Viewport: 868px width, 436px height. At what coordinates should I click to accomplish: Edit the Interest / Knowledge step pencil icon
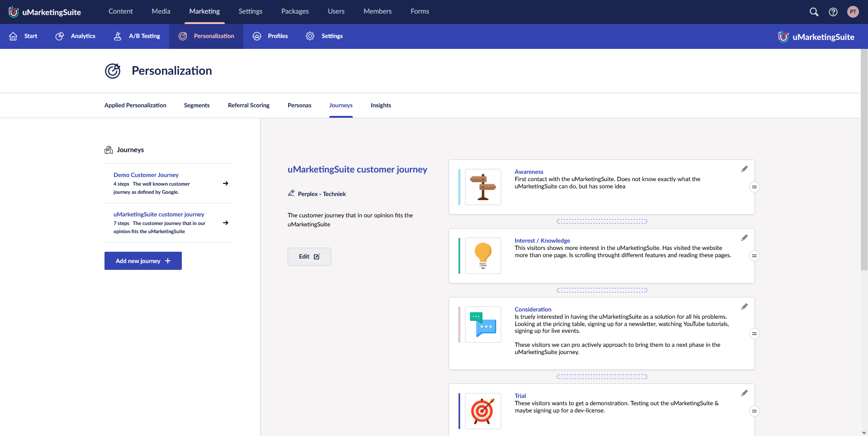745,238
